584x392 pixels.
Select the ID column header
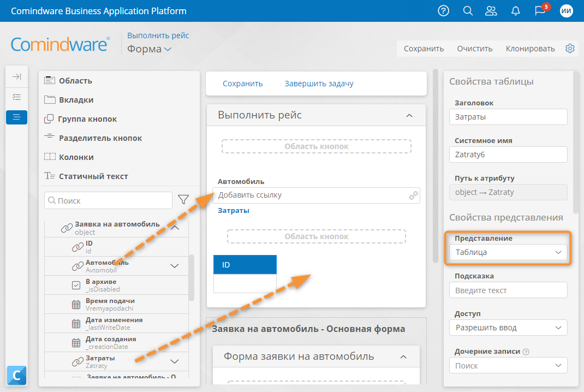coord(245,265)
